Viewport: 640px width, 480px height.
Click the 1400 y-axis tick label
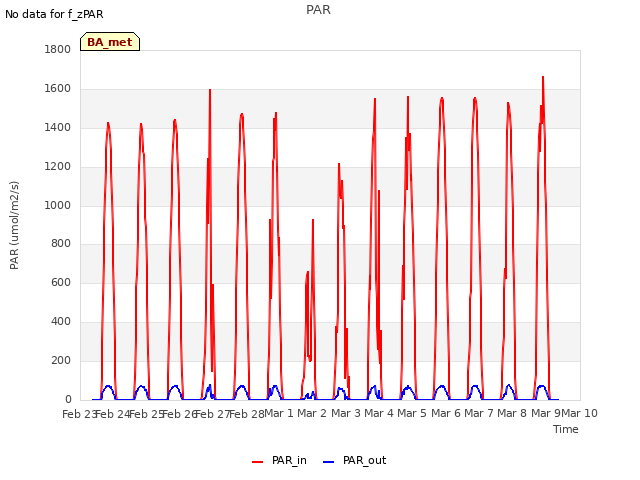coord(58,127)
